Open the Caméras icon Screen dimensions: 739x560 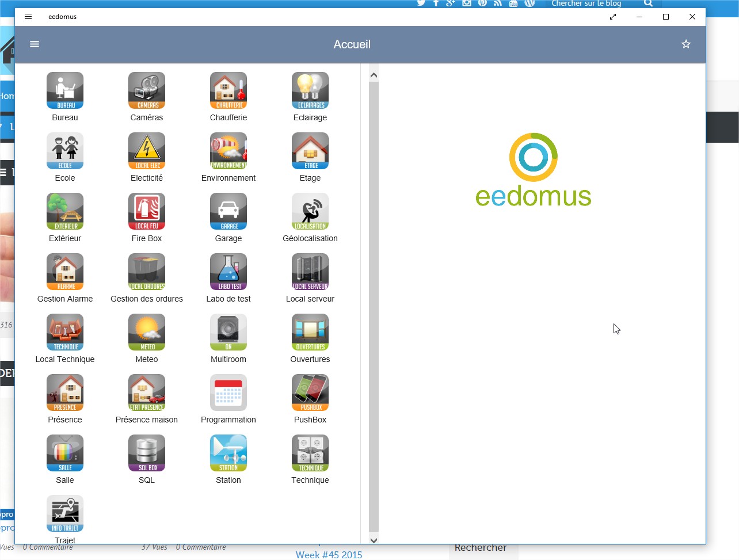147,90
